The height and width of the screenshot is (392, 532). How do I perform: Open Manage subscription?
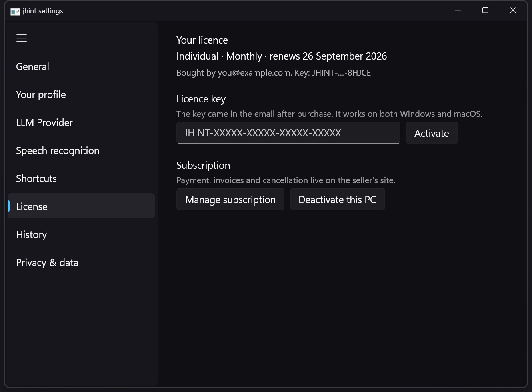(x=230, y=199)
